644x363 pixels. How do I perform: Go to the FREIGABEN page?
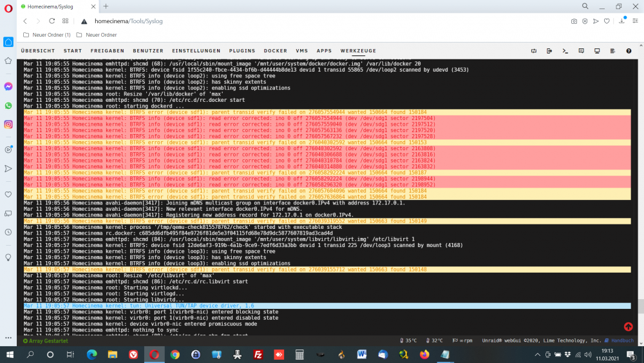pos(107,51)
